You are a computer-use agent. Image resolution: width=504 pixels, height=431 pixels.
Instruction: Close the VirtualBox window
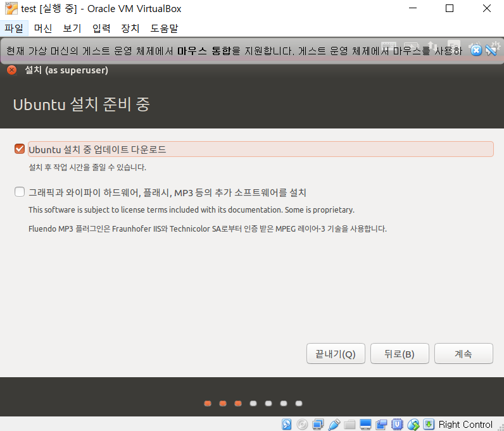click(x=487, y=8)
